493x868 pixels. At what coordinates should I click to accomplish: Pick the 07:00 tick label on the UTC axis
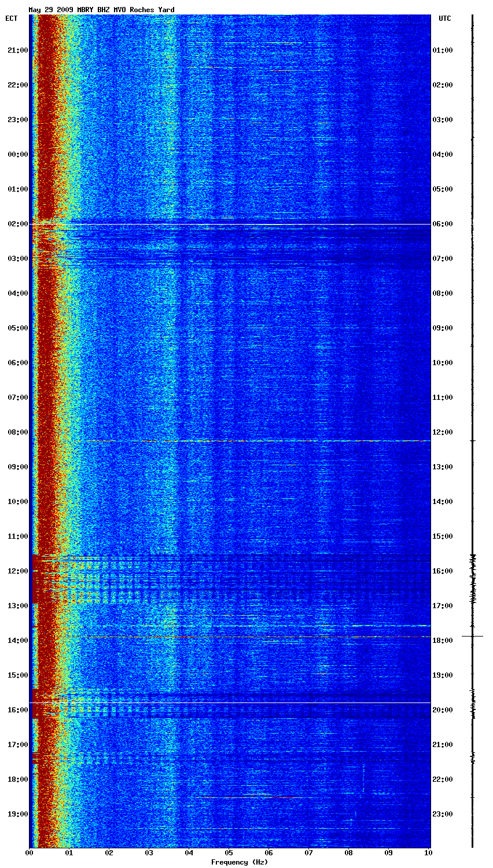pos(443,259)
